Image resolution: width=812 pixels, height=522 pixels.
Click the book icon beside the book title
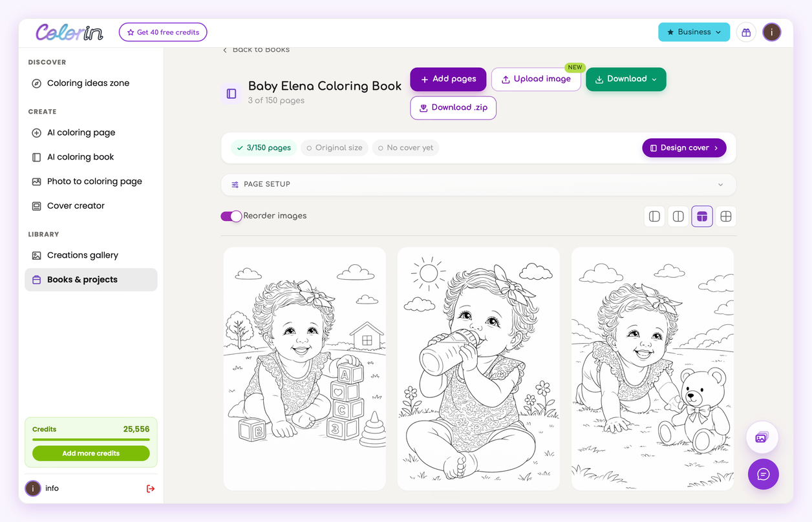click(x=231, y=94)
